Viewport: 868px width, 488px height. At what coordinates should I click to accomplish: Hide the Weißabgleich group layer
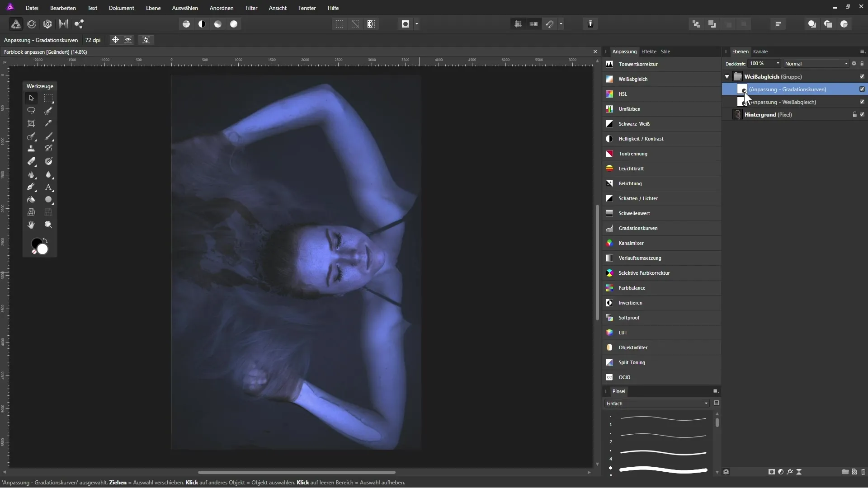862,76
